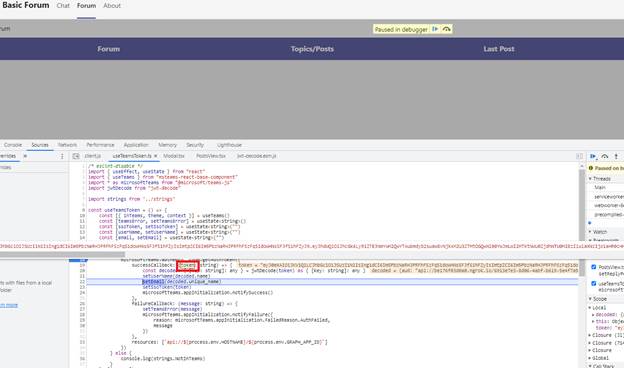This screenshot has width=624, height=368.
Task: Select the Overrides navigator tab
Action: coord(8,156)
